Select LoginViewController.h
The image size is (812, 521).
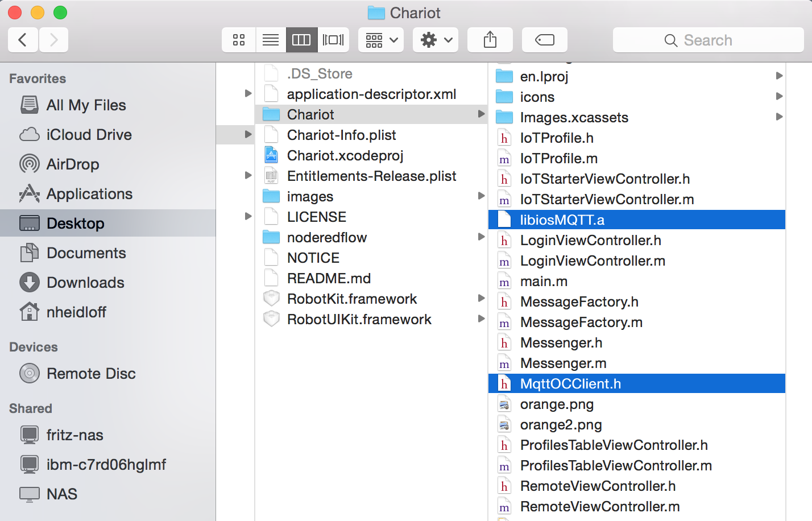[x=637, y=240]
